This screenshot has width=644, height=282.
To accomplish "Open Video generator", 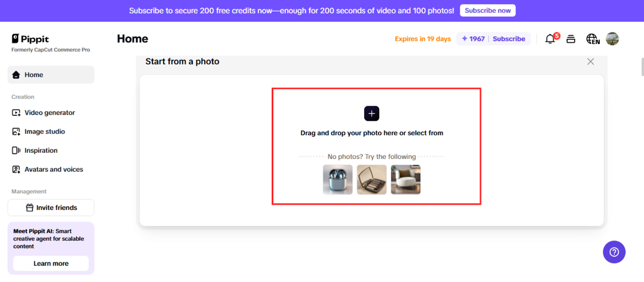I will [x=50, y=113].
